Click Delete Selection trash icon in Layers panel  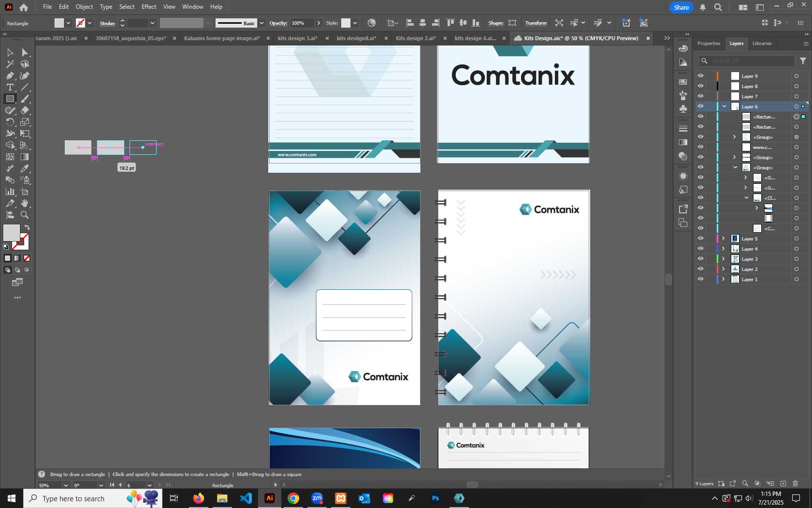tap(796, 483)
